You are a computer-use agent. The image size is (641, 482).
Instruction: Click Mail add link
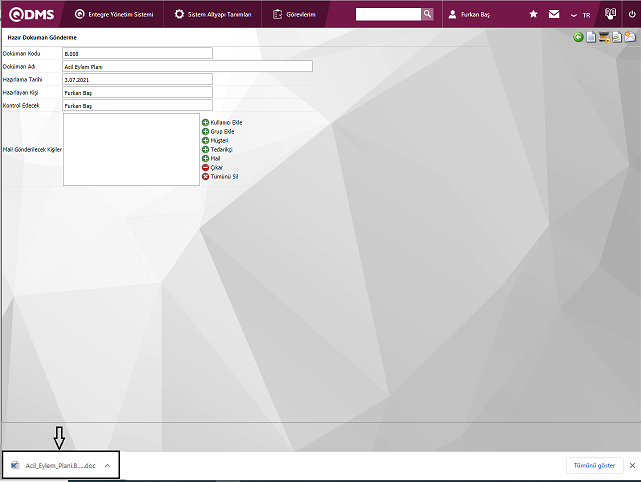pos(211,158)
